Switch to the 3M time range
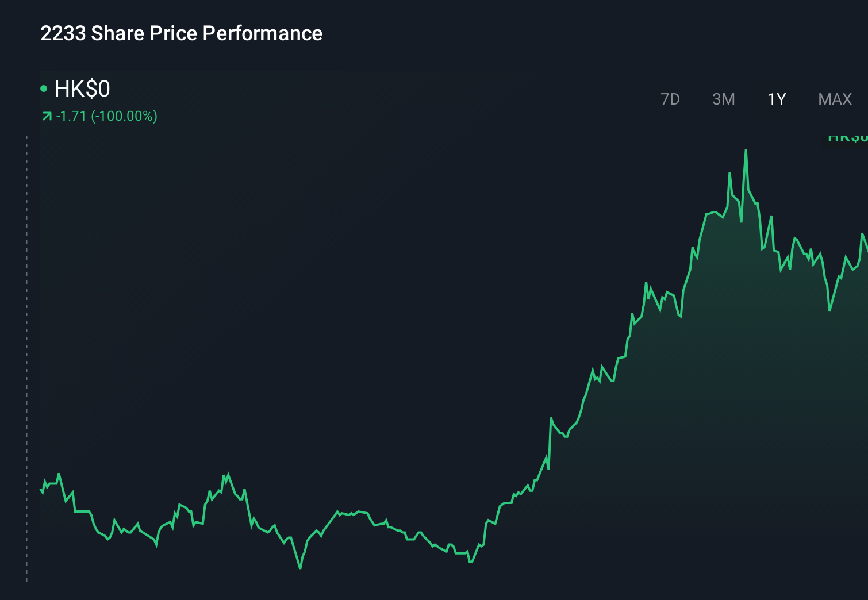This screenshot has height=600, width=868. pyautogui.click(x=723, y=99)
